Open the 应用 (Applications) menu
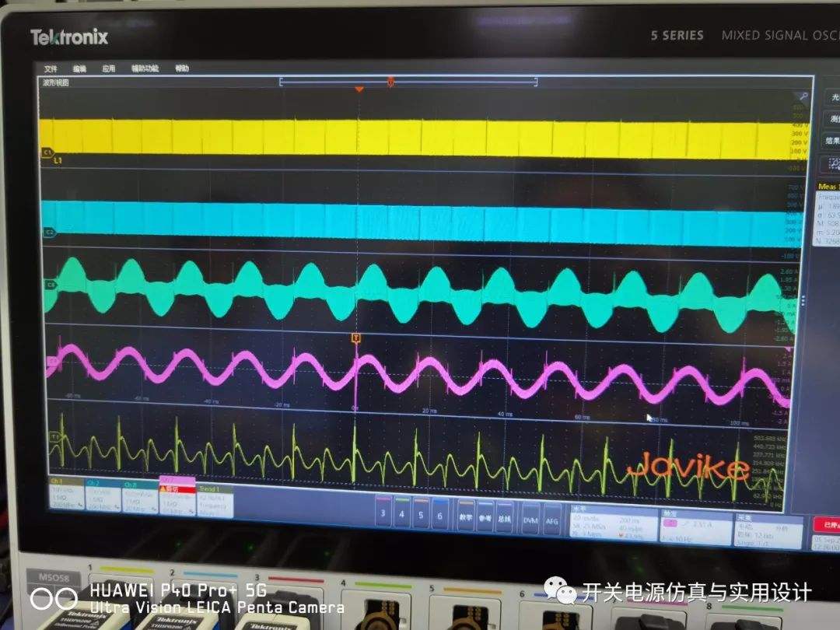This screenshot has height=630, width=840. click(x=108, y=68)
